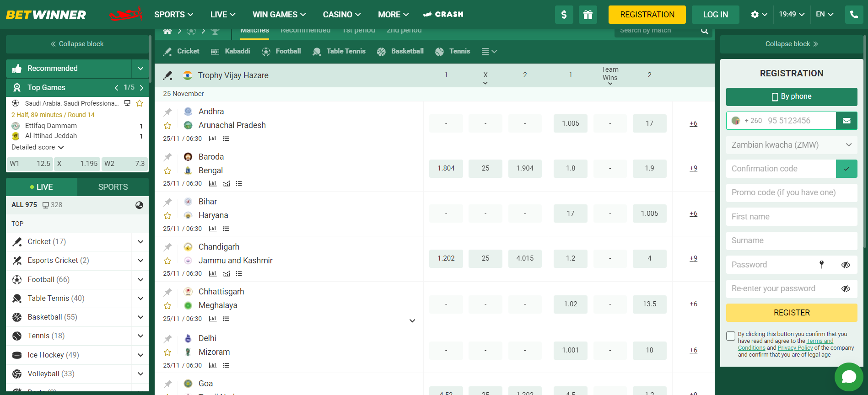Expand the Ice Hockey (49) list
The image size is (868, 395).
tap(140, 355)
